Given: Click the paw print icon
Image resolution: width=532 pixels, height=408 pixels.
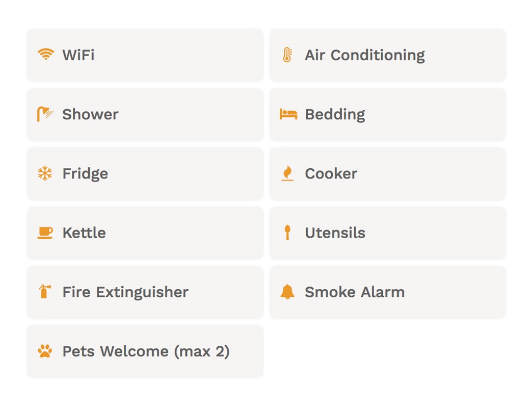Looking at the screenshot, I should tap(45, 351).
